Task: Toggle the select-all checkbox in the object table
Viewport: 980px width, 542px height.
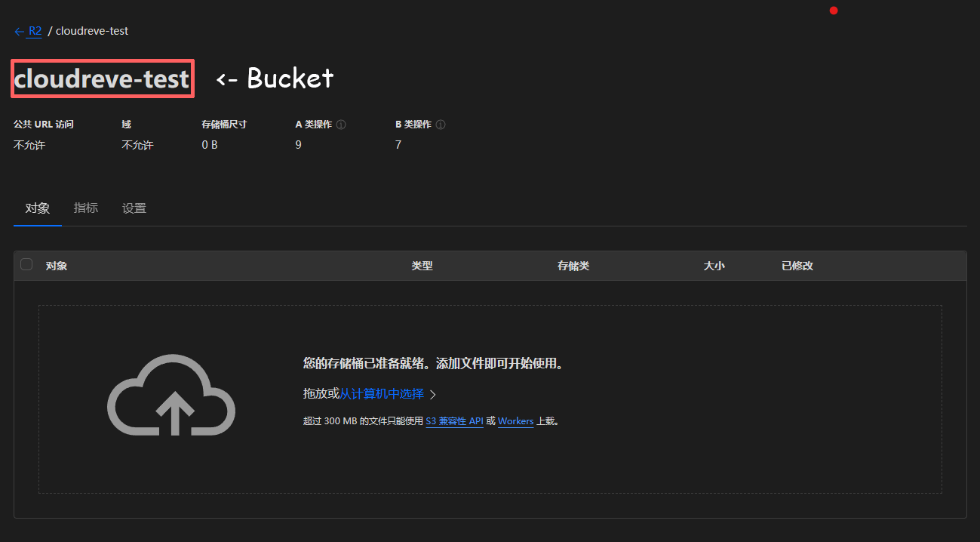Action: click(26, 265)
